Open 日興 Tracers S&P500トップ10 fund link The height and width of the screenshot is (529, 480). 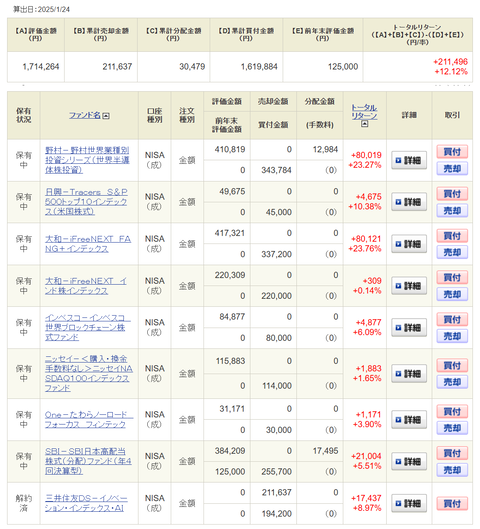click(86, 202)
